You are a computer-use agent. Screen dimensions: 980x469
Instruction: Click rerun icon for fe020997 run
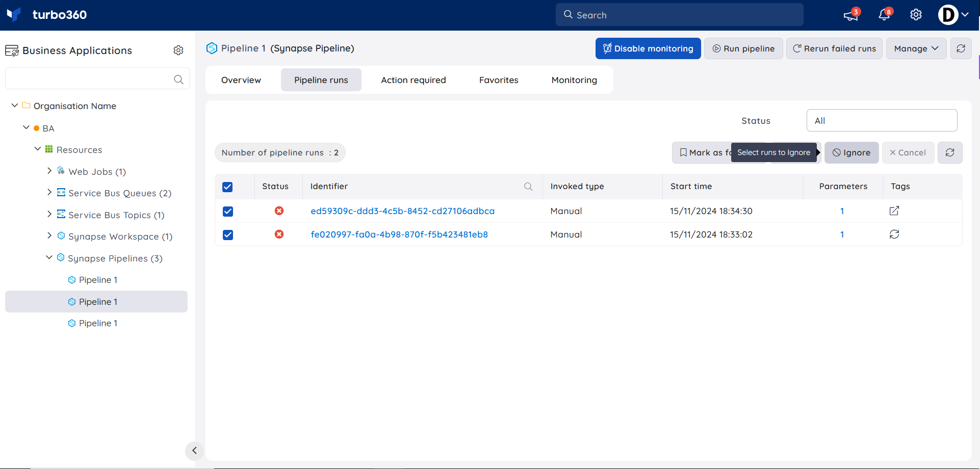[894, 234]
